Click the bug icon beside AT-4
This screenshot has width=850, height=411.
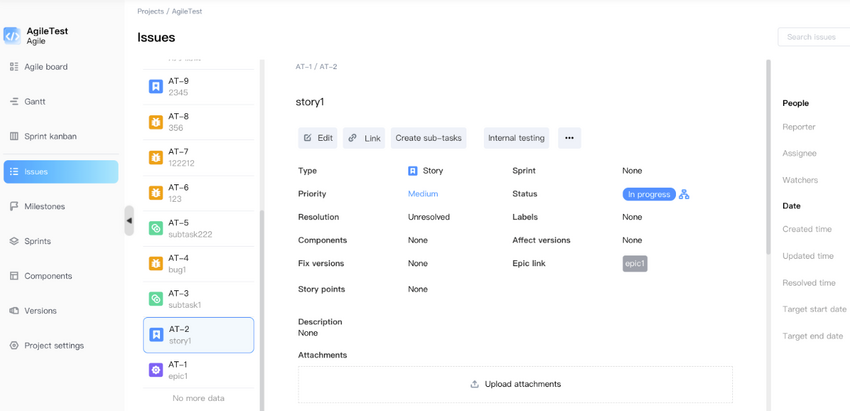156,264
